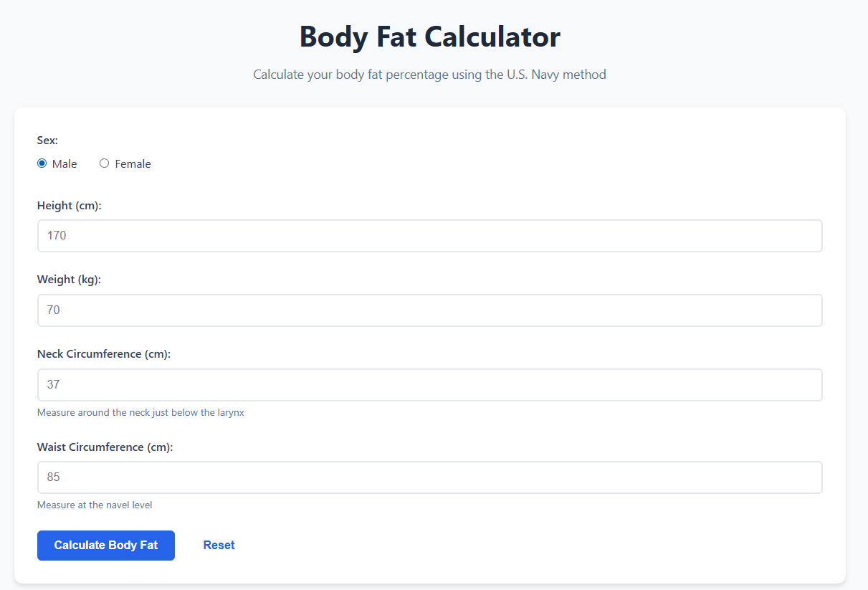Click the Neck Circumference input box
Image resolution: width=868 pixels, height=590 pixels.
pyautogui.click(x=429, y=384)
